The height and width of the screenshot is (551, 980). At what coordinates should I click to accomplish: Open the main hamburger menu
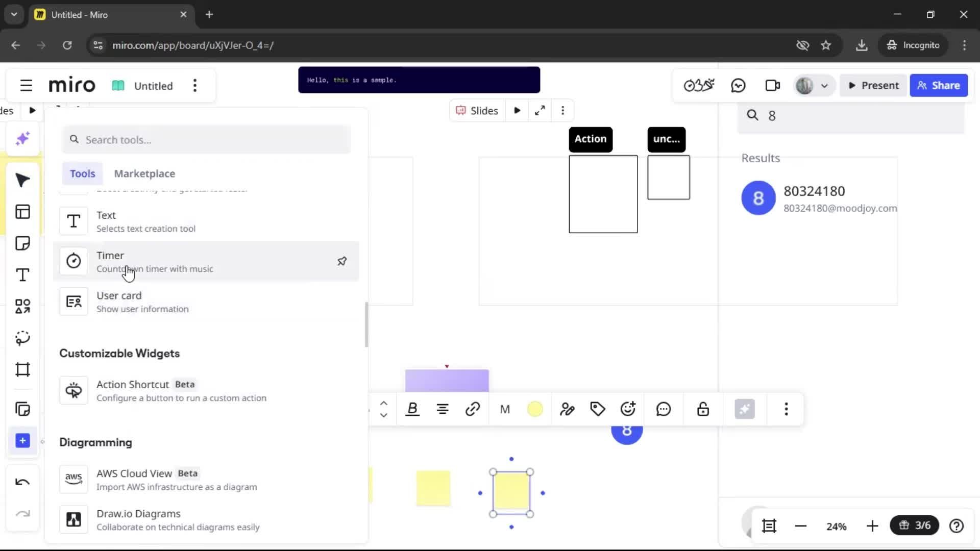click(x=26, y=85)
